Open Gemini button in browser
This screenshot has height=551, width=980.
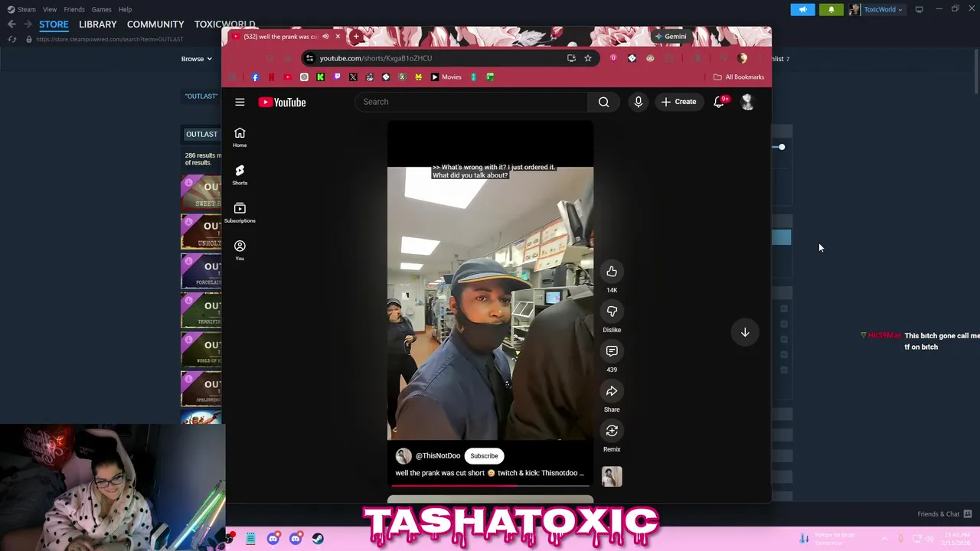[671, 36]
